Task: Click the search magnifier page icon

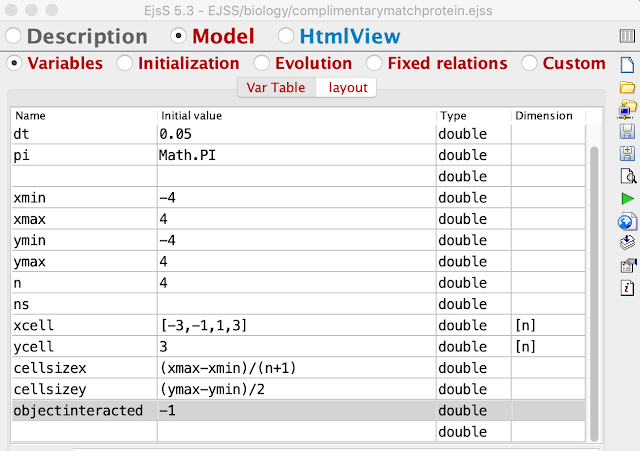Action: pyautogui.click(x=628, y=176)
